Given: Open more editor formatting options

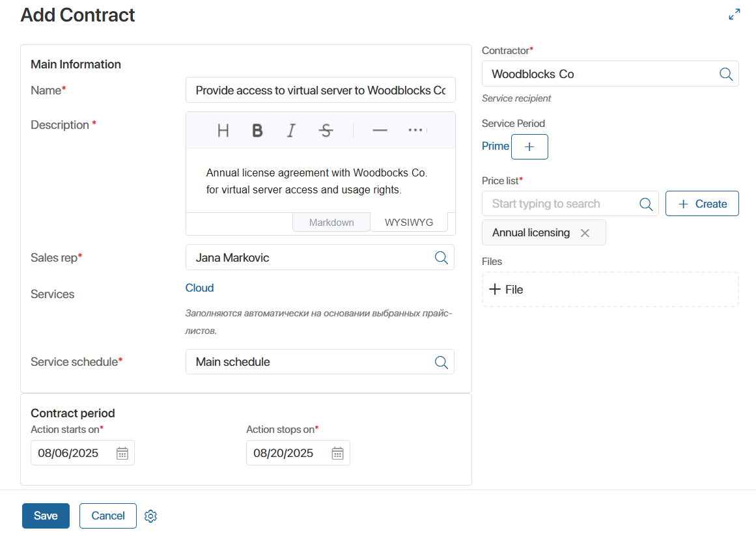Looking at the screenshot, I should click(415, 130).
